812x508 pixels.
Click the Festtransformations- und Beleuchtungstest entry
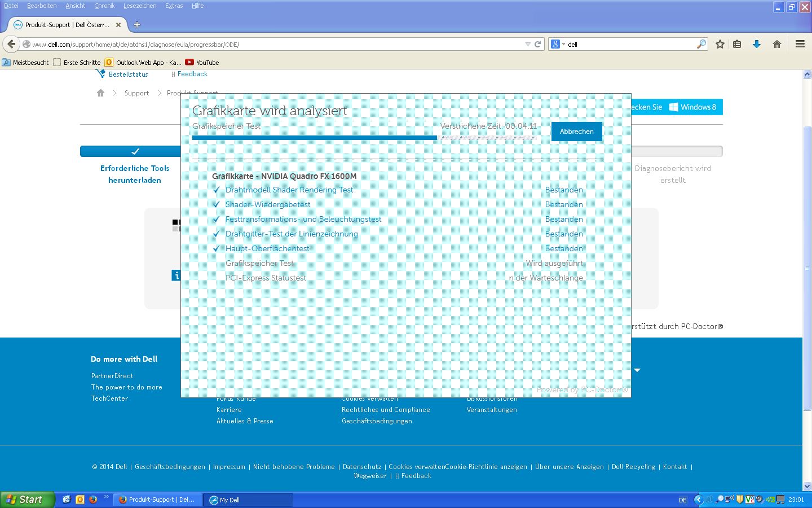click(303, 219)
